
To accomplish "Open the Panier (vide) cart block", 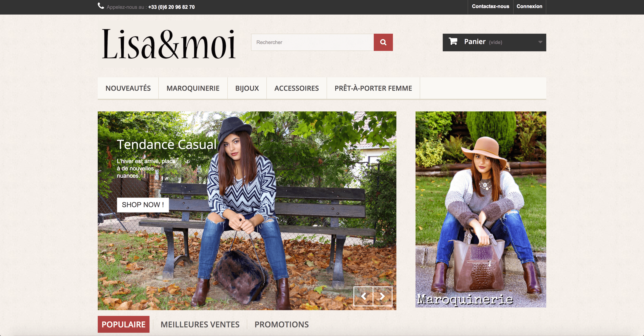I will click(494, 43).
